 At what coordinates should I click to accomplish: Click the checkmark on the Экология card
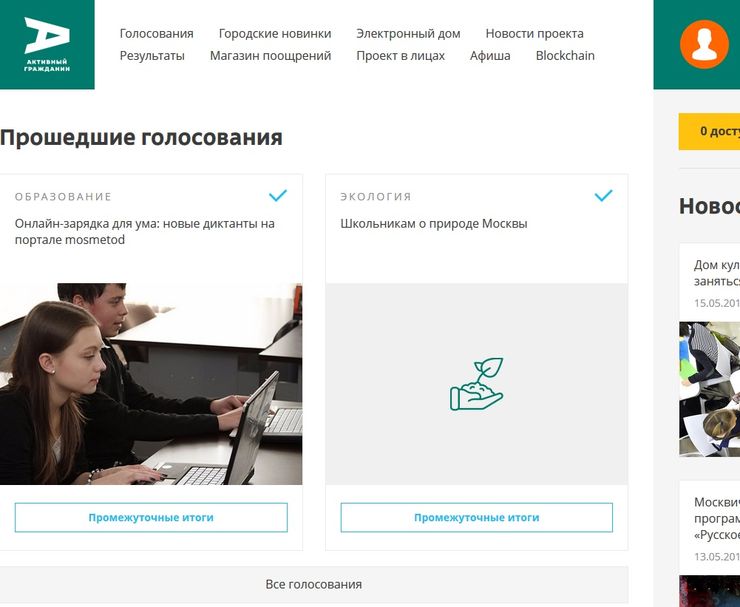pos(604,195)
